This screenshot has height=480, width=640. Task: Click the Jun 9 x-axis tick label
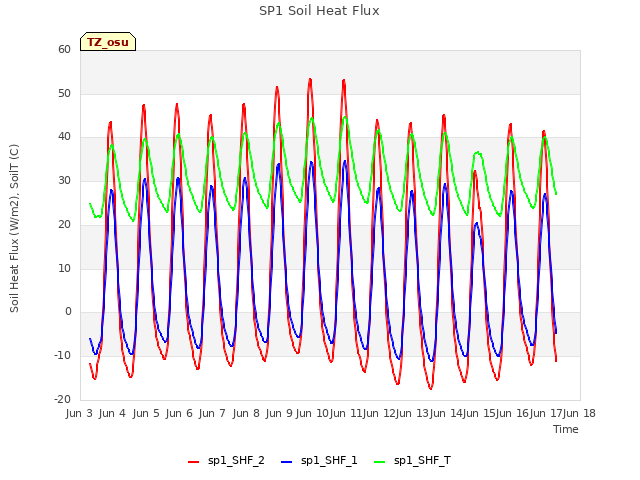coord(279,413)
